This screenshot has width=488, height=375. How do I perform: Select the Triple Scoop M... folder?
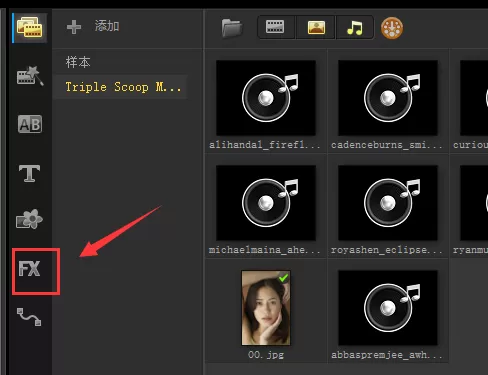[x=123, y=87]
